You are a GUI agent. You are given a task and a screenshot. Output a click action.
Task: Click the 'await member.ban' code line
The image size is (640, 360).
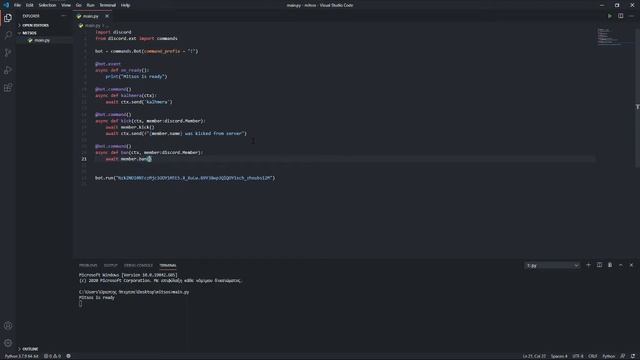pos(128,159)
